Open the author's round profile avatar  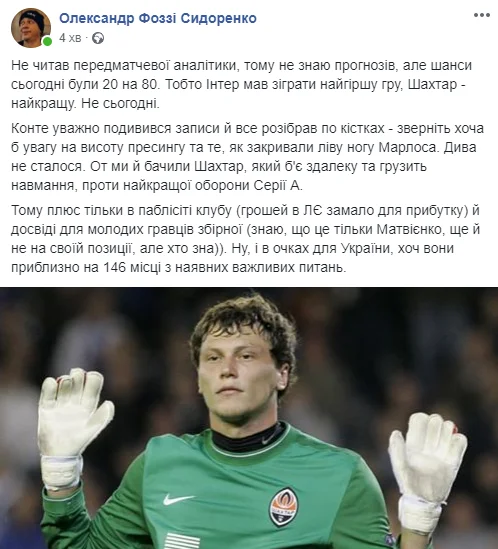point(31,27)
